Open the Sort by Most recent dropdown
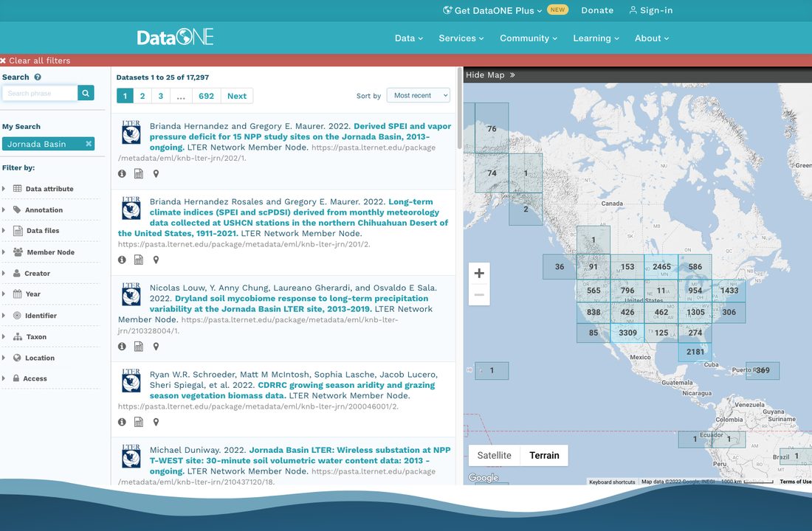The image size is (812, 531). click(419, 95)
